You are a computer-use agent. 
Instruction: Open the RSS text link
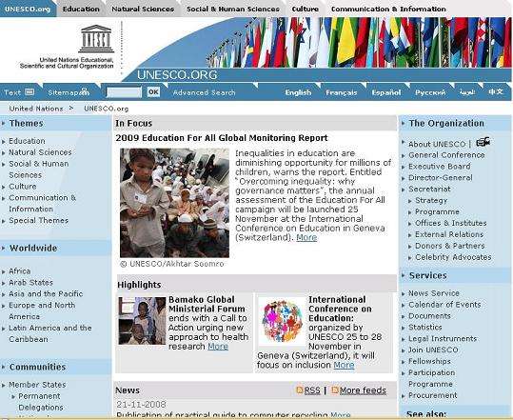(312, 390)
